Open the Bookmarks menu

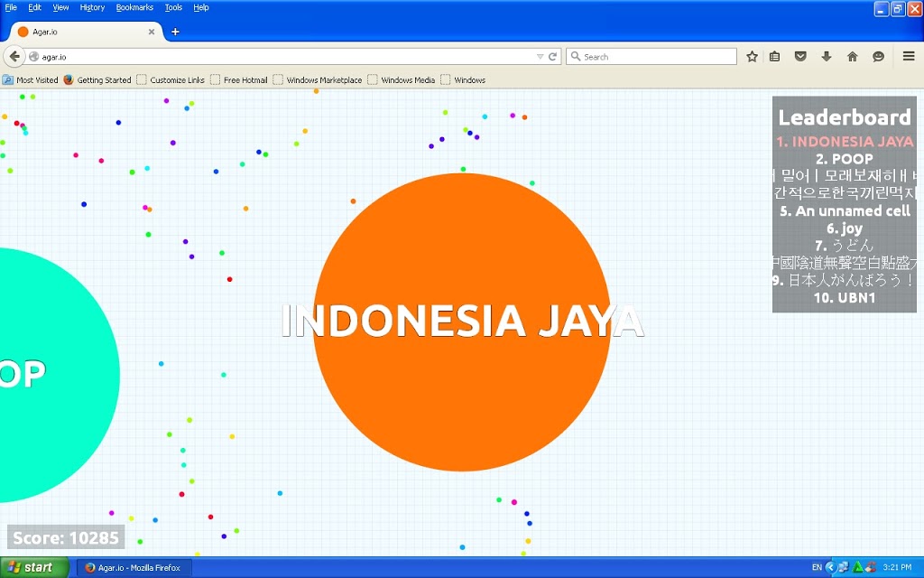coord(134,7)
